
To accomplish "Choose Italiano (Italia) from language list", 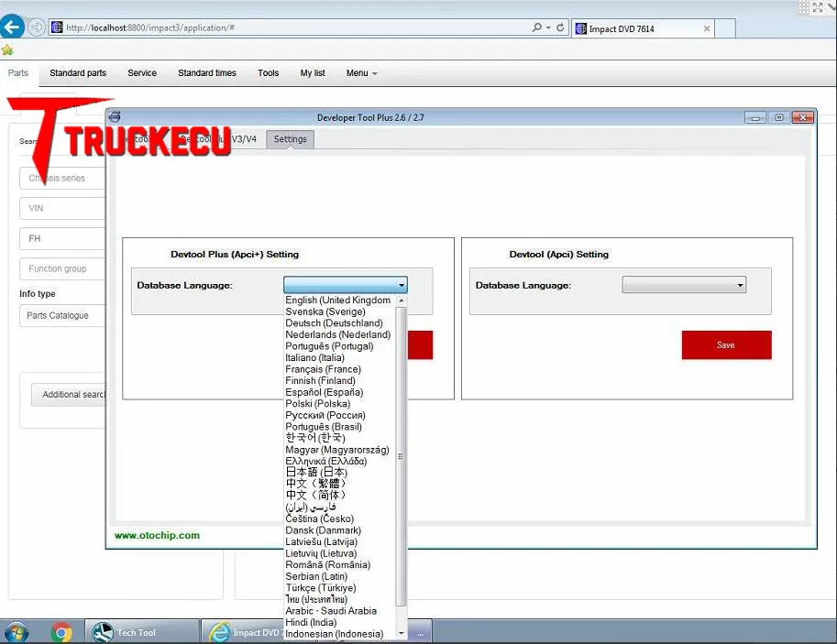I will (340, 357).
